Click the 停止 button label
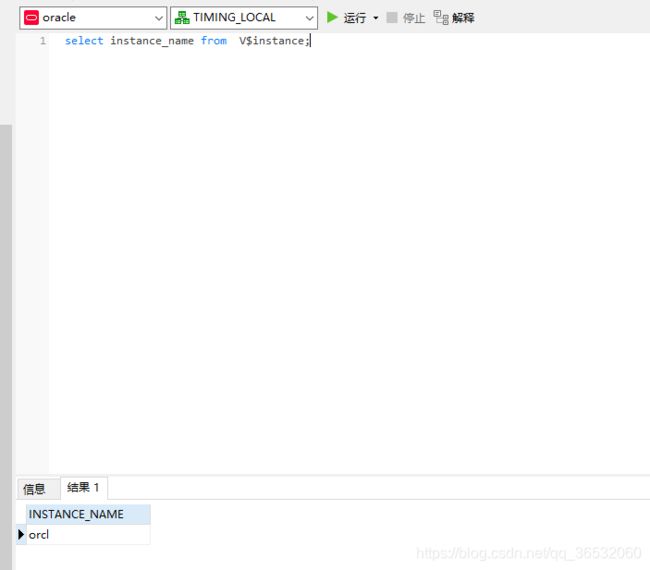Screen dimensions: 650x570 point(414,18)
